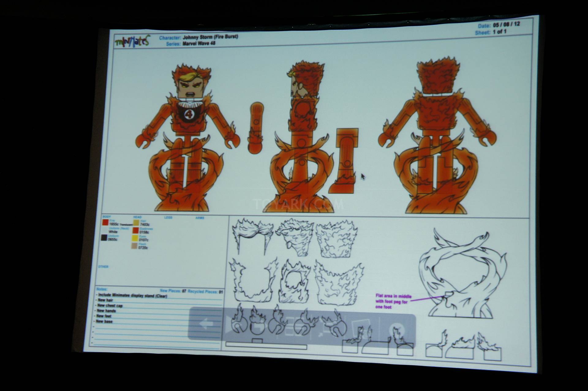Click the 'New hands' note line
The image size is (588, 391).
[x=106, y=310]
